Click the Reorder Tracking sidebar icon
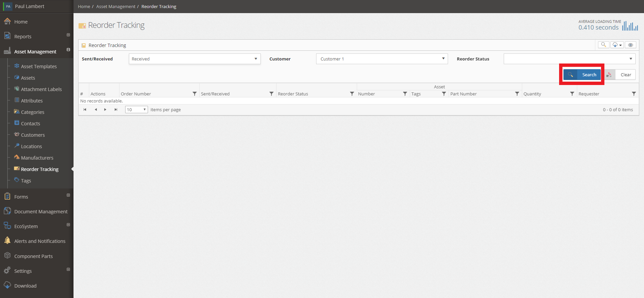 click(17, 169)
